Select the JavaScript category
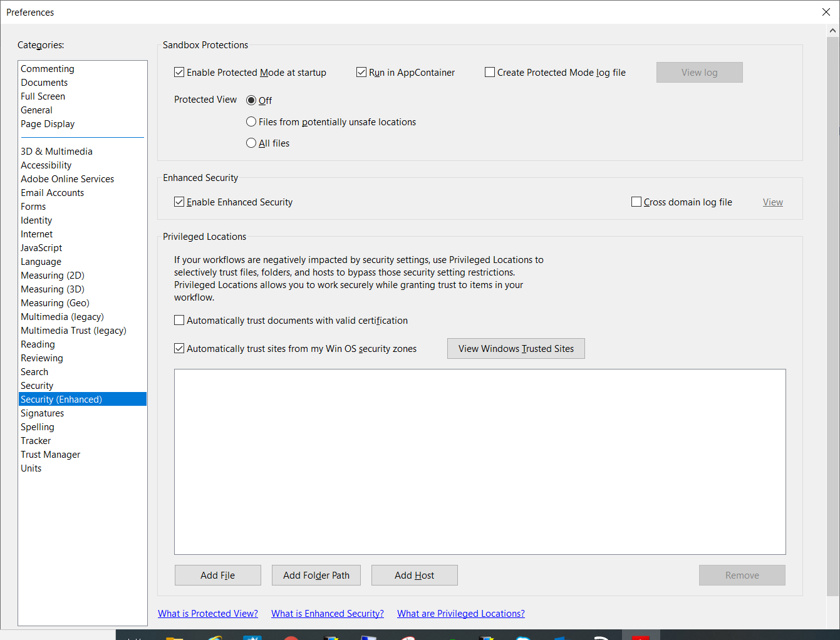 point(41,247)
